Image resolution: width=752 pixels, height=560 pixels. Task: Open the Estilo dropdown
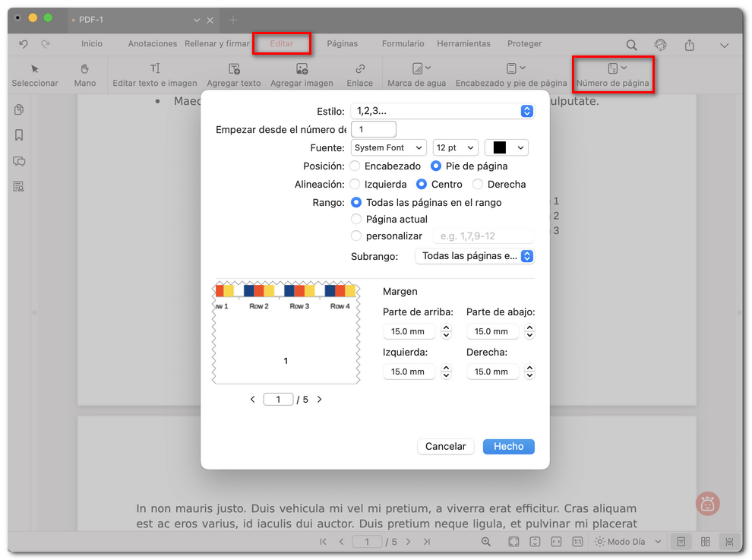pos(442,111)
